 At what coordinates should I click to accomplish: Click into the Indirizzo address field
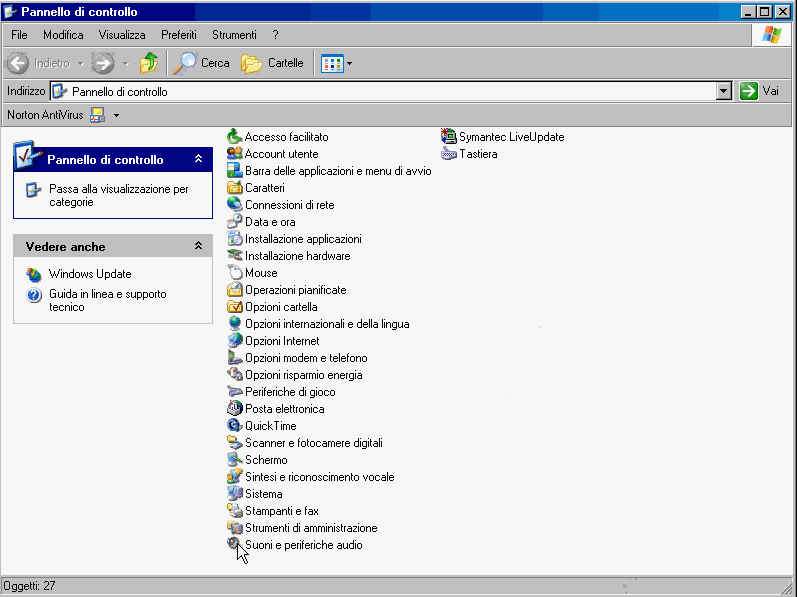click(384, 91)
